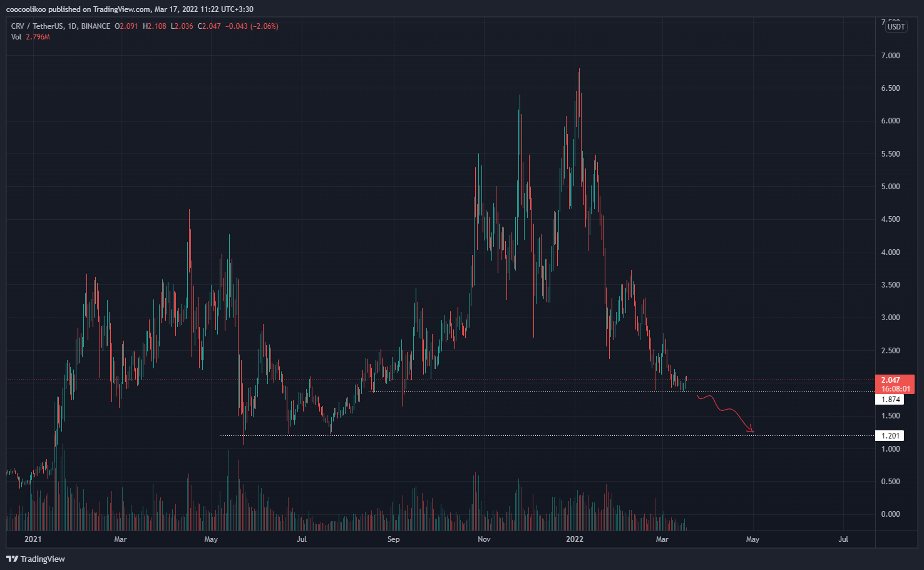Click the May 2021 time axis label
924x570 pixels.
pyautogui.click(x=211, y=539)
